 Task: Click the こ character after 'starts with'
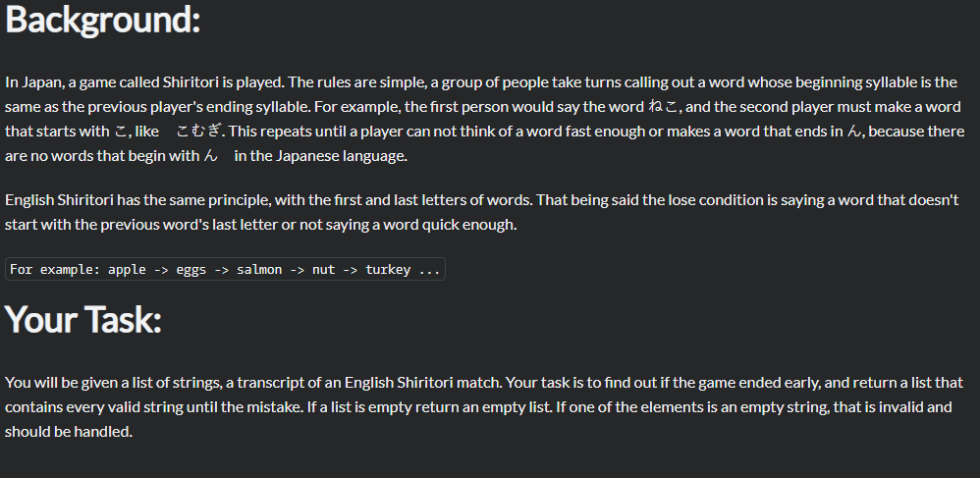pyautogui.click(x=120, y=132)
